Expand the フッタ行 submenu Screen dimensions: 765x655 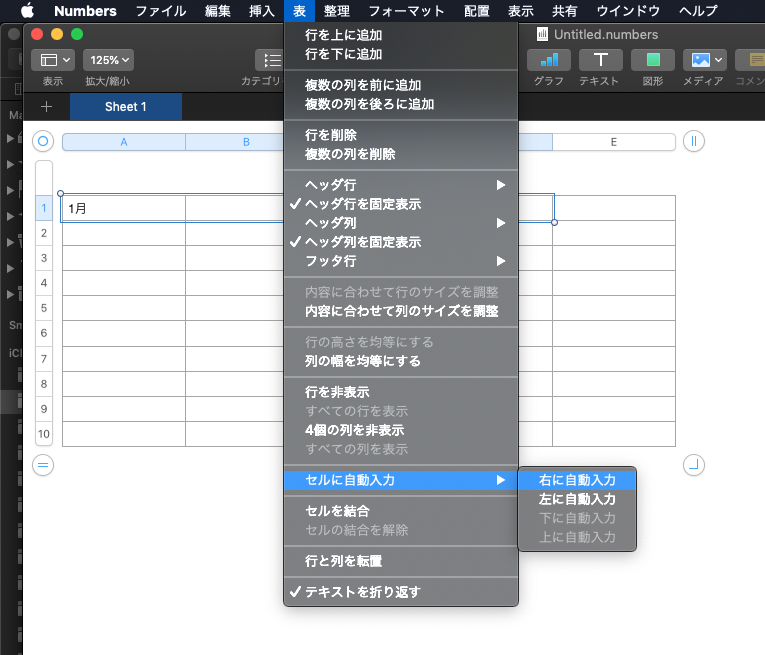(x=401, y=261)
